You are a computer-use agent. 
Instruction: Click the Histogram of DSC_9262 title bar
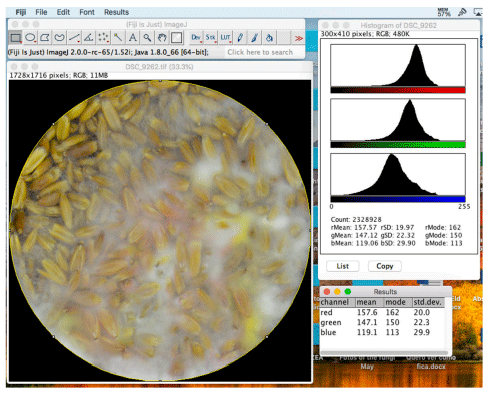coord(399,25)
